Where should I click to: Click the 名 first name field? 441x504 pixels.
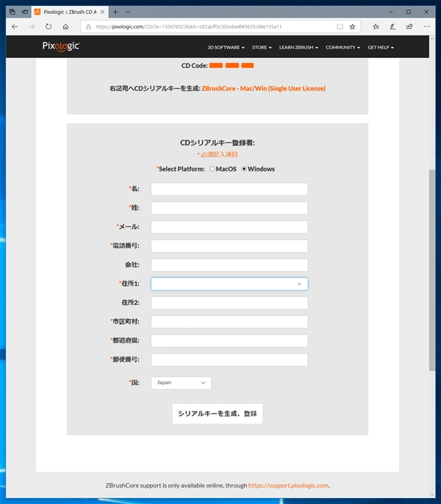coord(229,189)
